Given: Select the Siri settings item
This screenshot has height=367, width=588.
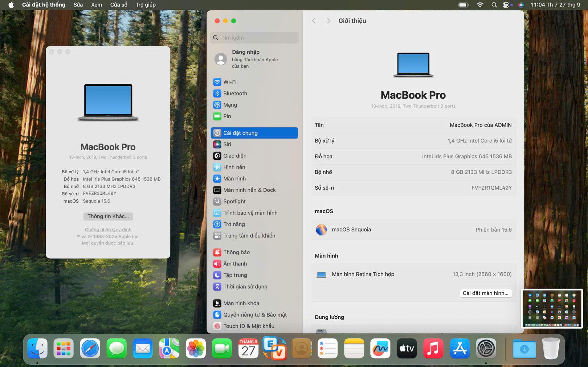Looking at the screenshot, I should tap(227, 144).
